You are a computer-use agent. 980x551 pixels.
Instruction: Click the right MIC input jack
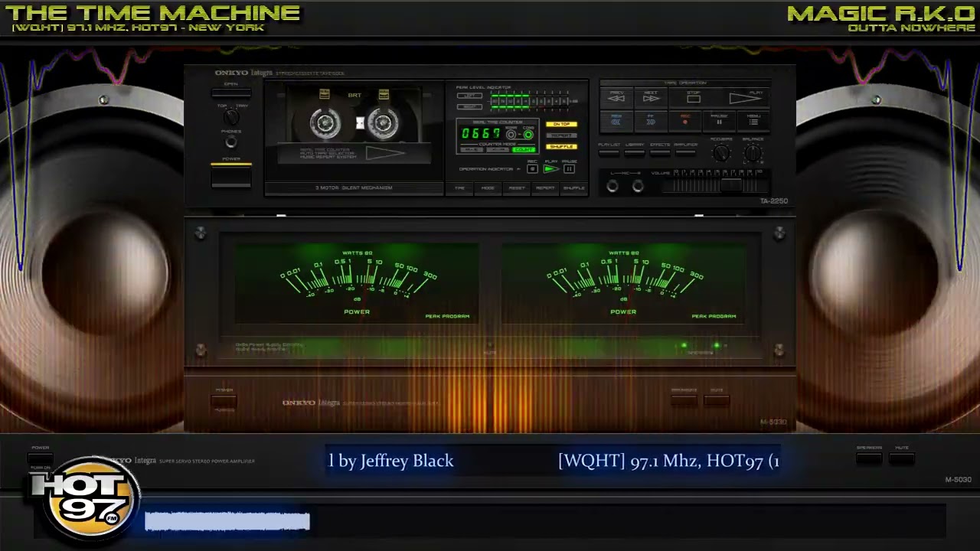click(638, 186)
